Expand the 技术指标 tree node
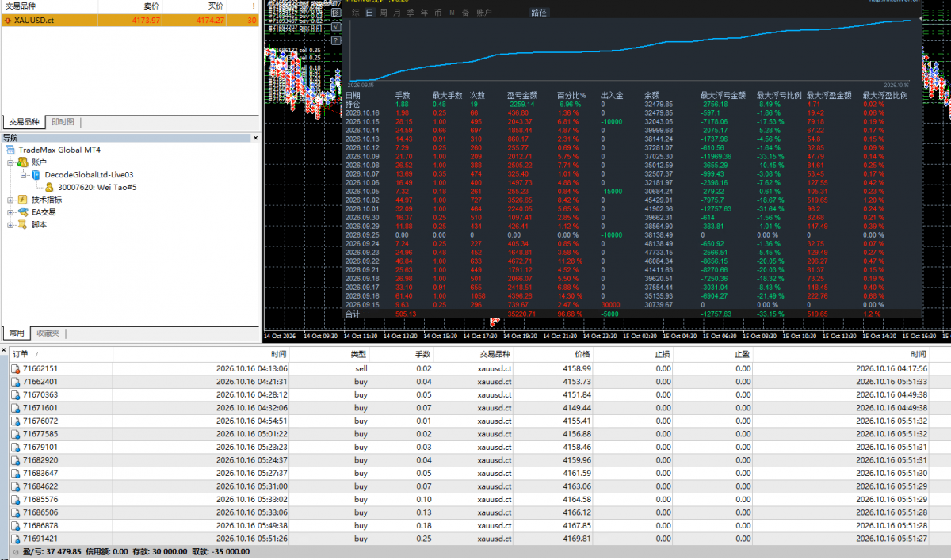951x560 pixels. [10, 200]
